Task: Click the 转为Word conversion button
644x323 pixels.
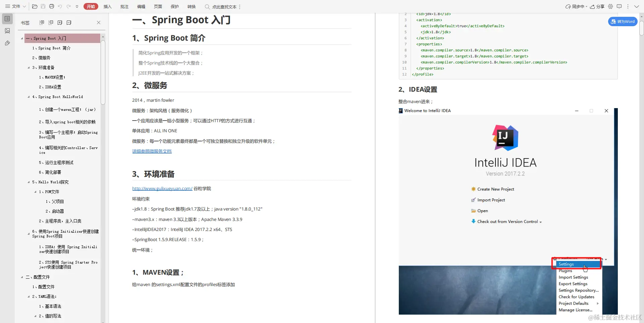Action: coord(623,21)
